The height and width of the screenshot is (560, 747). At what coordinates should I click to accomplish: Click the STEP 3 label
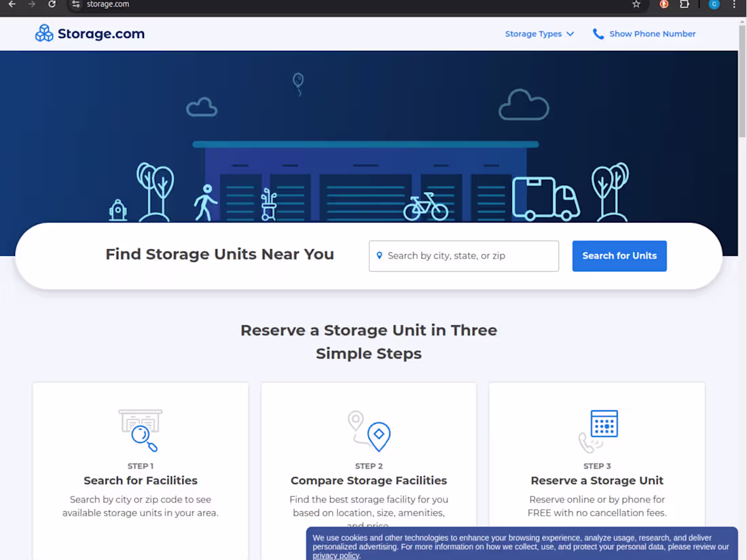point(597,466)
